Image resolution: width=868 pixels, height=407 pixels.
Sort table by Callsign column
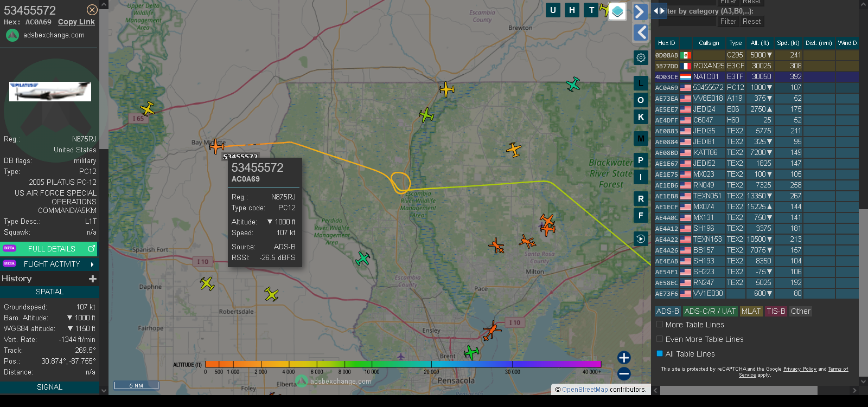click(x=709, y=43)
